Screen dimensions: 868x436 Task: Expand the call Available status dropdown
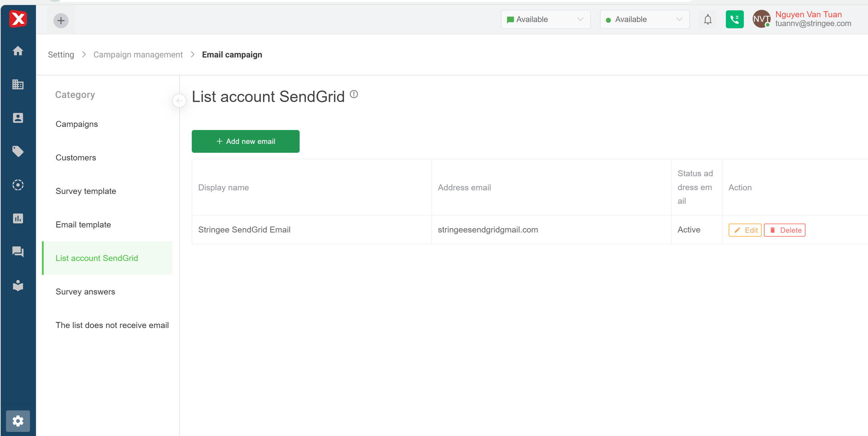pyautogui.click(x=644, y=20)
